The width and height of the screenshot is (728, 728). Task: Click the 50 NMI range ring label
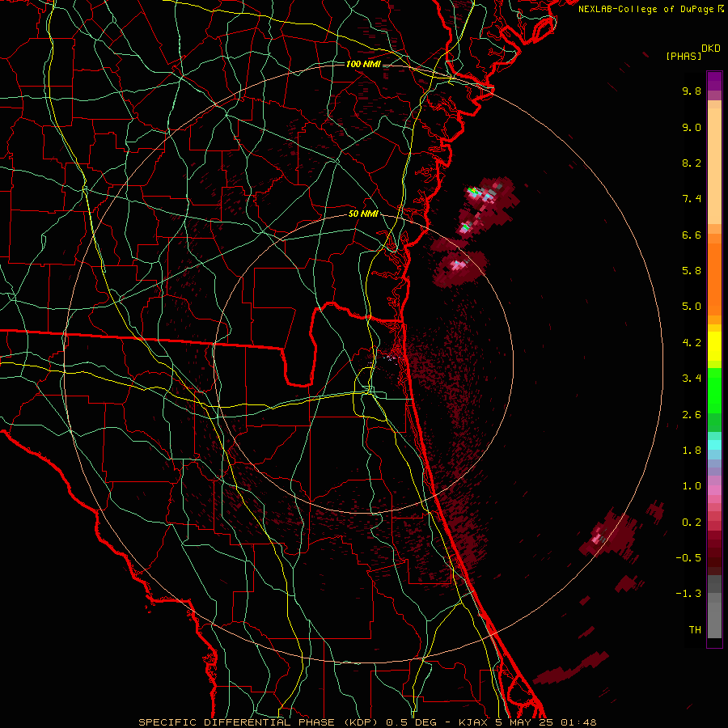click(x=363, y=214)
